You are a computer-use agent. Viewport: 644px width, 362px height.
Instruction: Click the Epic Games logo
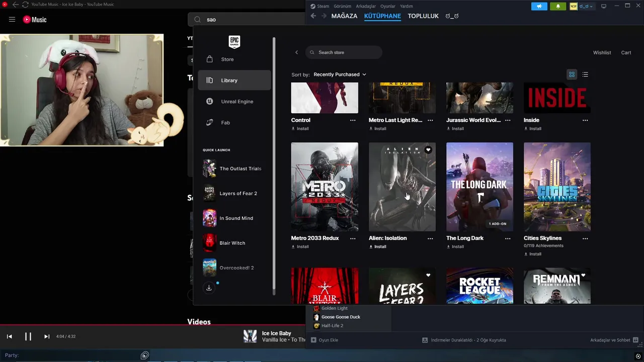click(234, 42)
